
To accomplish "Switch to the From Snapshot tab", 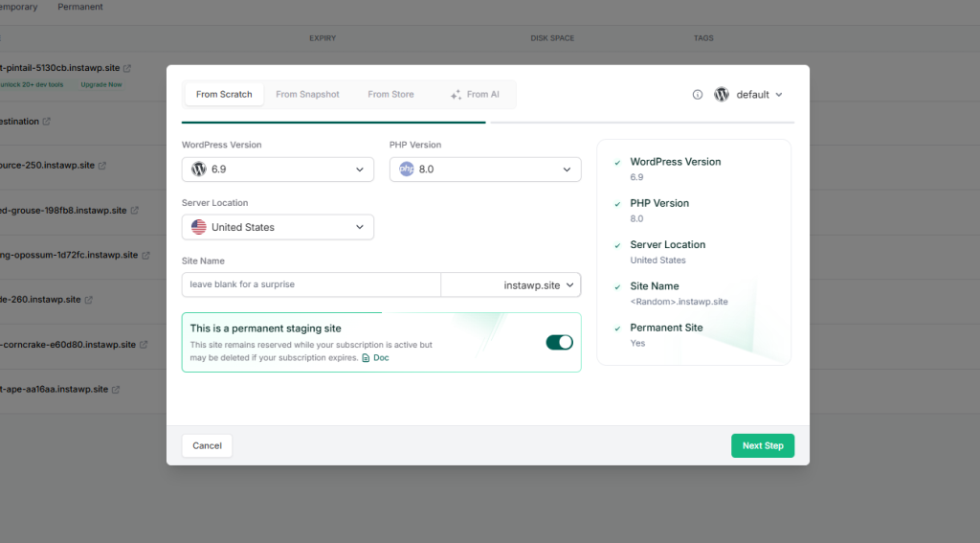I will [x=307, y=95].
